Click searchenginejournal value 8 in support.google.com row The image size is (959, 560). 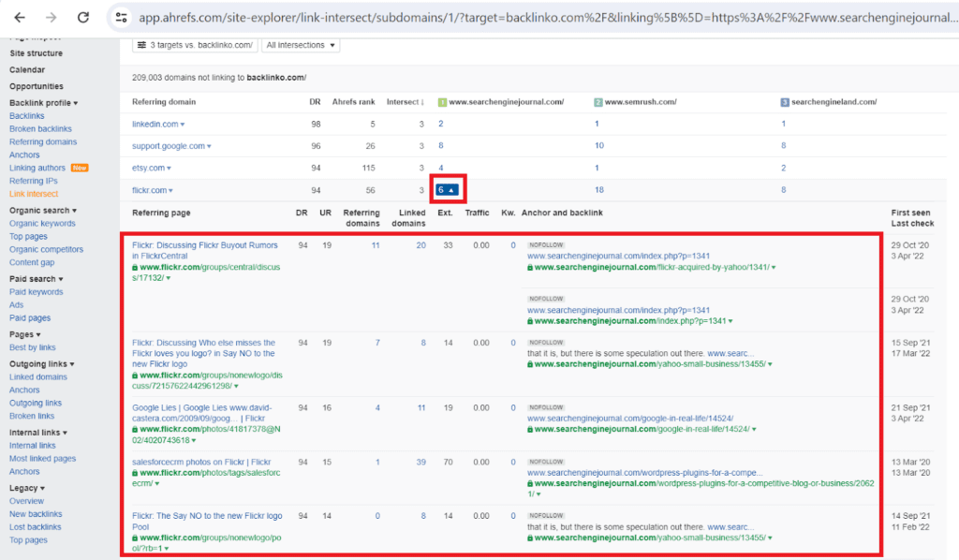[441, 146]
